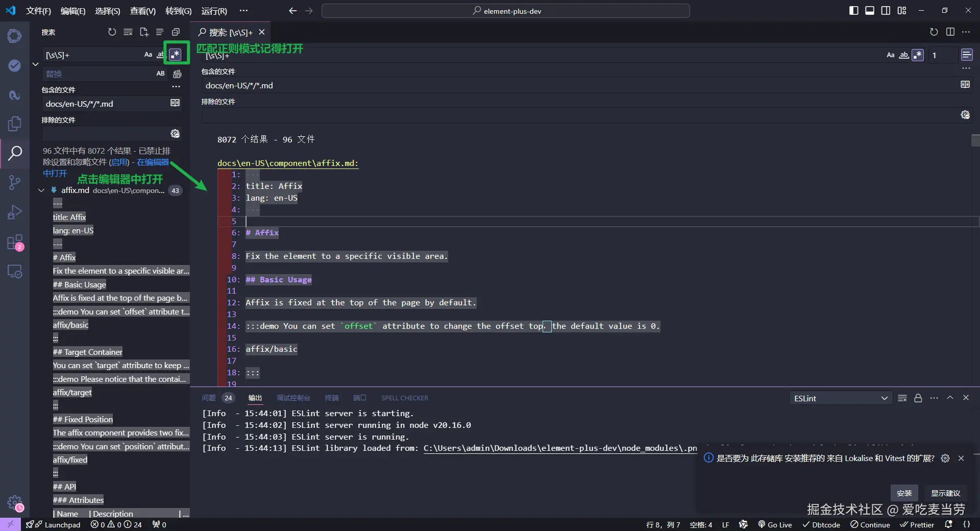The height and width of the screenshot is (531, 980).
Task: Open the ESLint output channel dropdown
Action: point(841,398)
